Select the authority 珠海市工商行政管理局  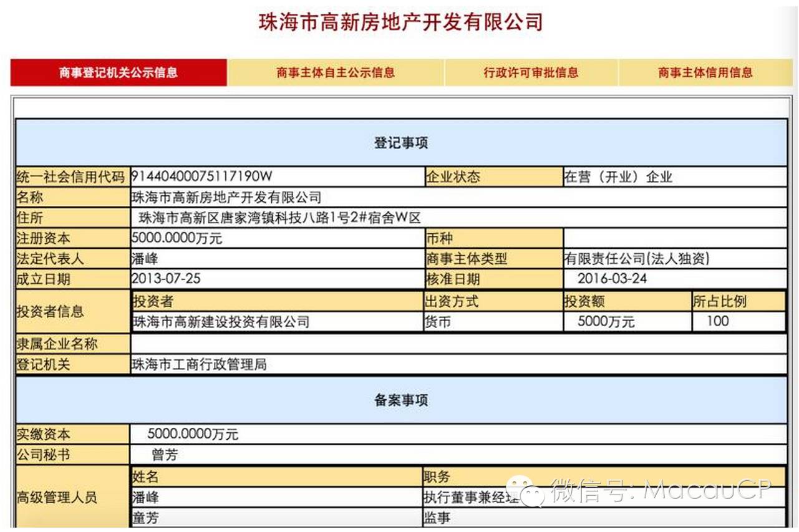coord(200,365)
